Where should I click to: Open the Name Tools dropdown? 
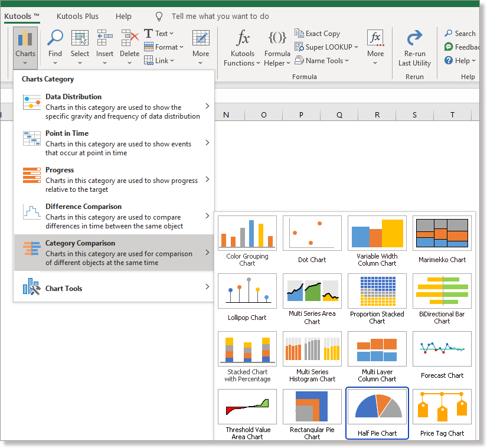(322, 60)
